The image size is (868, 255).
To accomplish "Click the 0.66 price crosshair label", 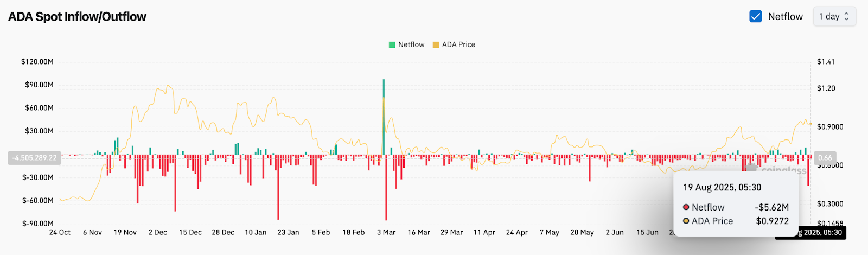I will pyautogui.click(x=825, y=158).
